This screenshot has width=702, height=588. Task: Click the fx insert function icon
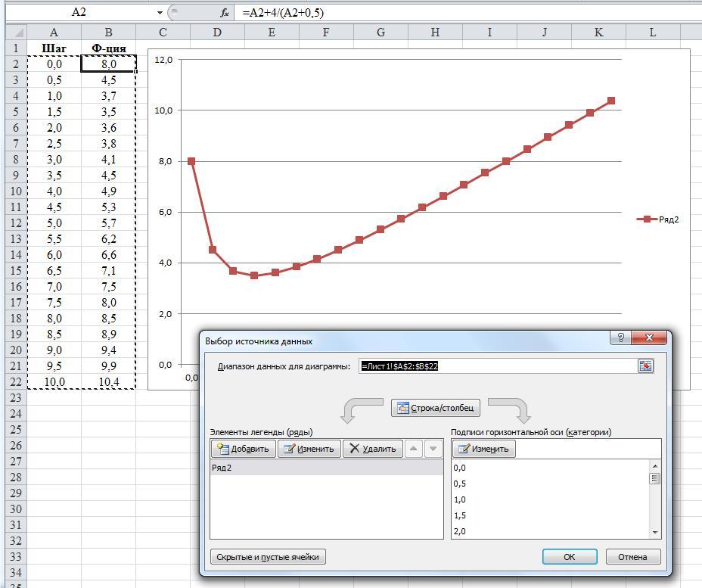[225, 13]
